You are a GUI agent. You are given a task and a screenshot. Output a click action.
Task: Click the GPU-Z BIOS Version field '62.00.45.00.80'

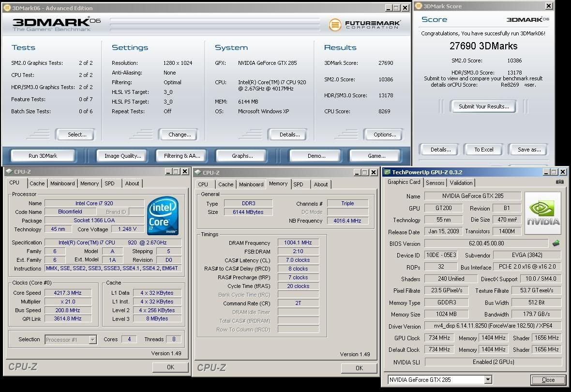coord(486,243)
